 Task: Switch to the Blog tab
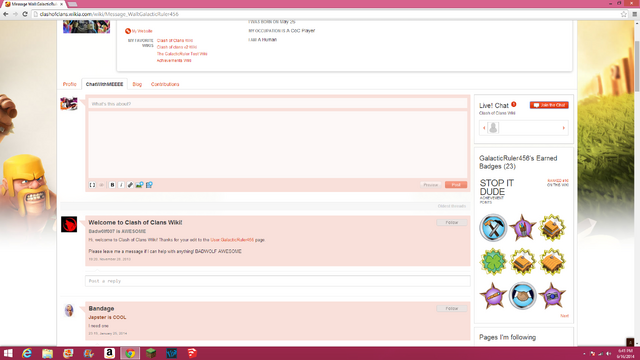point(137,84)
